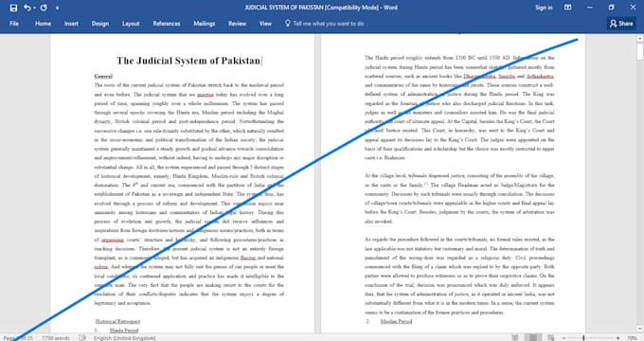Switch to the Home ribbon tab
The width and height of the screenshot is (644, 341).
[x=44, y=24]
